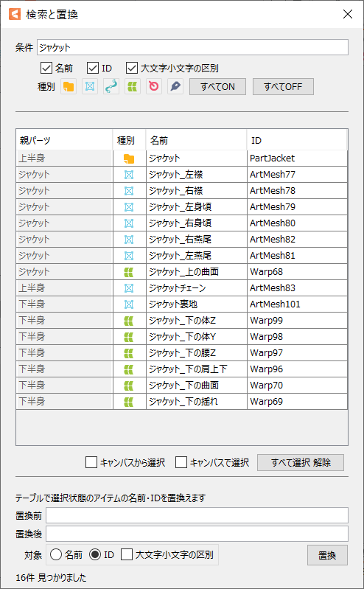Click the すべてOFF button

click(283, 87)
